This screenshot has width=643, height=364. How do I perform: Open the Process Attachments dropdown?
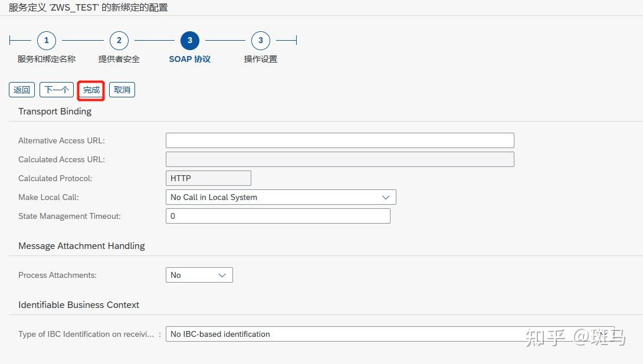click(x=222, y=274)
